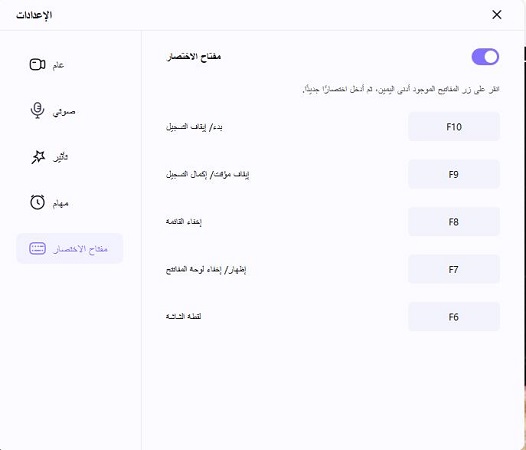This screenshot has height=450, width=526.
Task: Click the magic wand effects icon
Action: [38, 157]
